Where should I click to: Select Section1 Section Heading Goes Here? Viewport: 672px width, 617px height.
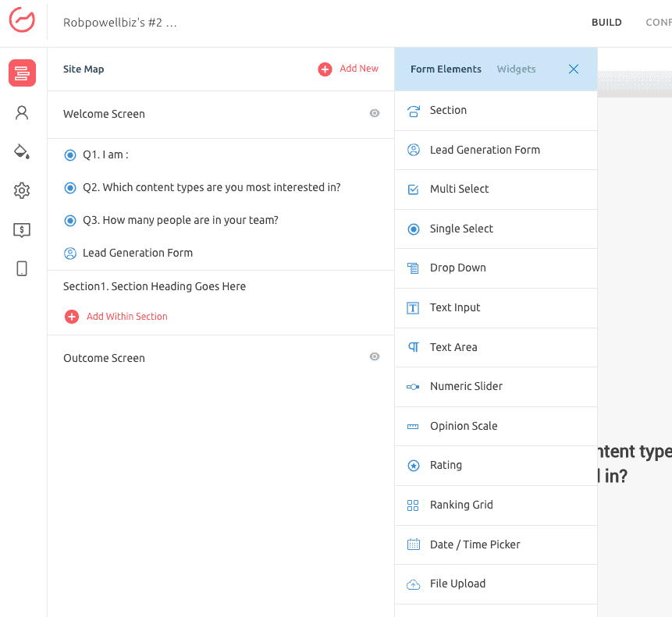(x=155, y=286)
